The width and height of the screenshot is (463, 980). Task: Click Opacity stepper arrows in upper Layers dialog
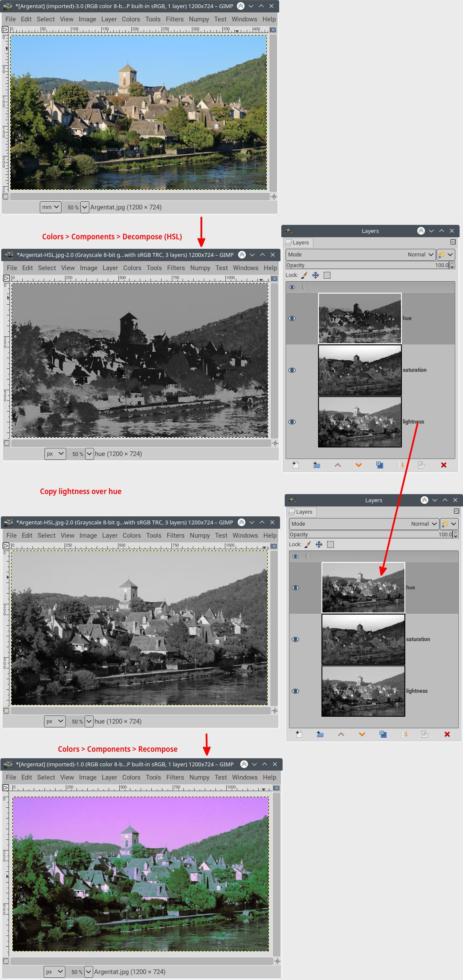[x=453, y=265]
